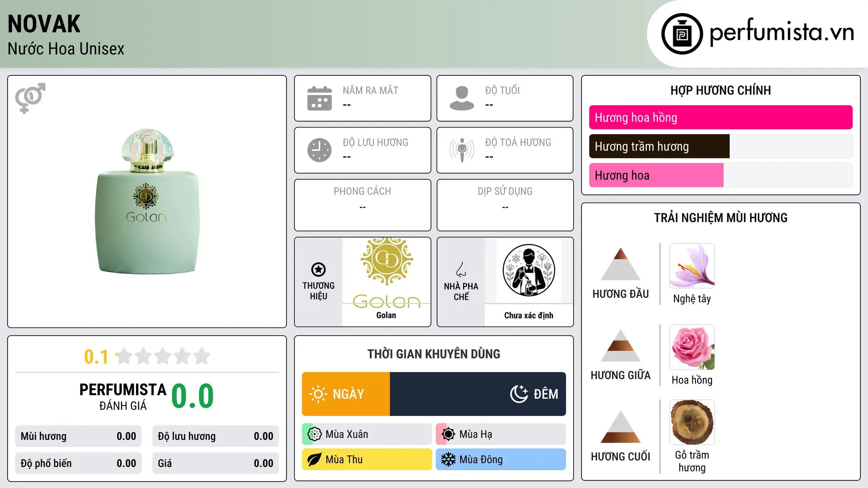
Task: Select the Mùa Xuân season bar
Action: pos(367,434)
